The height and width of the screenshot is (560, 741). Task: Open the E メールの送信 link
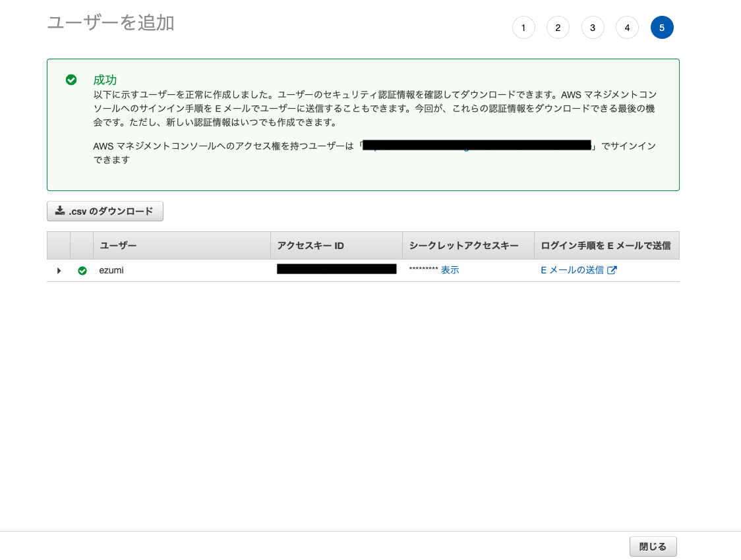572,270
